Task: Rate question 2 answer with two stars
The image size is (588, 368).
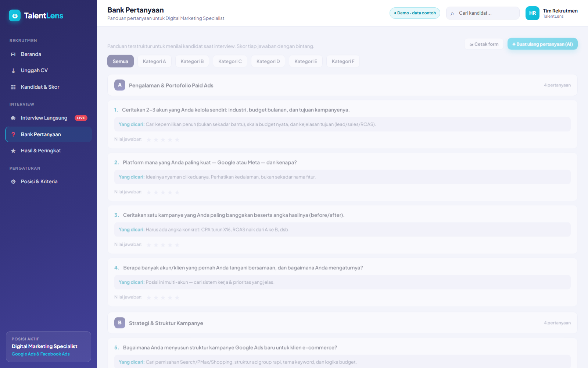Action: pos(156,192)
